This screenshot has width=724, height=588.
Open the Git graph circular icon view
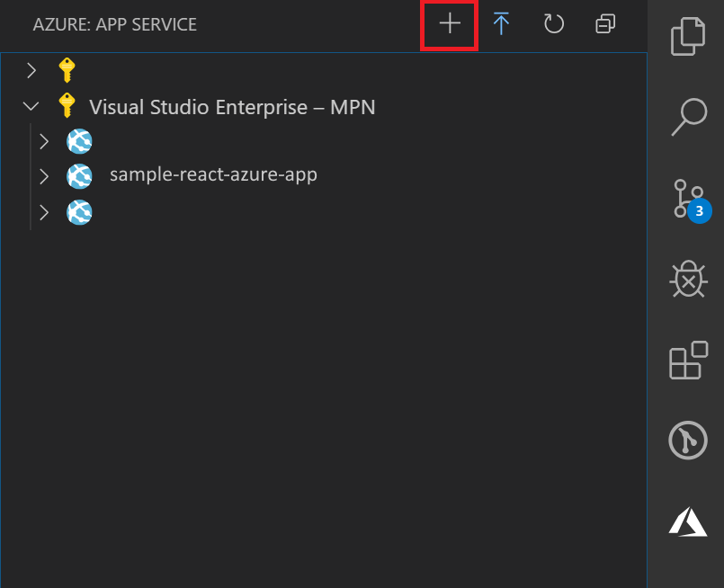click(688, 441)
